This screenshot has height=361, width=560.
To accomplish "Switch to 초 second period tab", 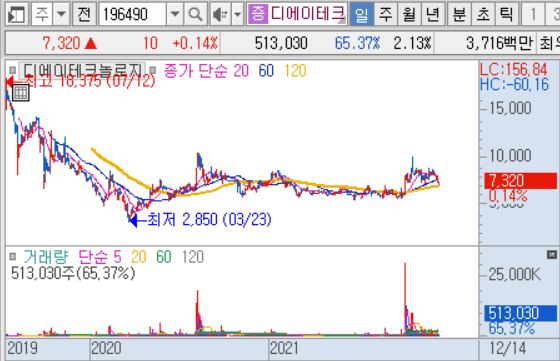I will pyautogui.click(x=483, y=15).
